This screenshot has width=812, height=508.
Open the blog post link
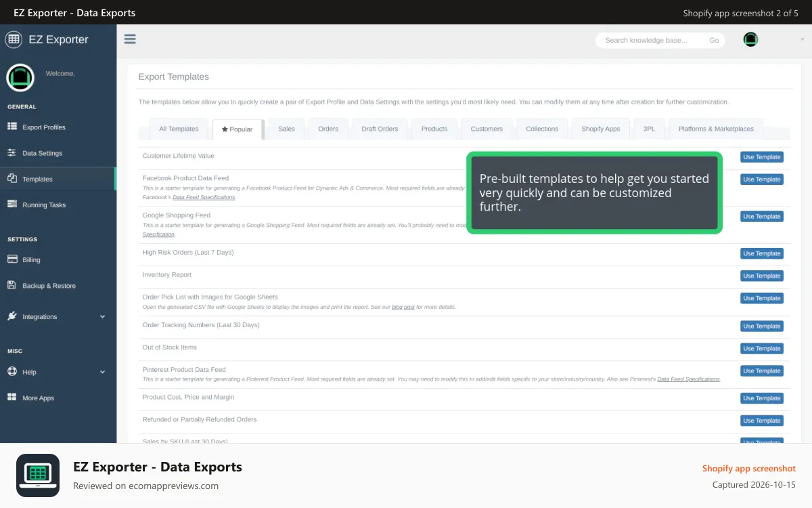click(403, 307)
